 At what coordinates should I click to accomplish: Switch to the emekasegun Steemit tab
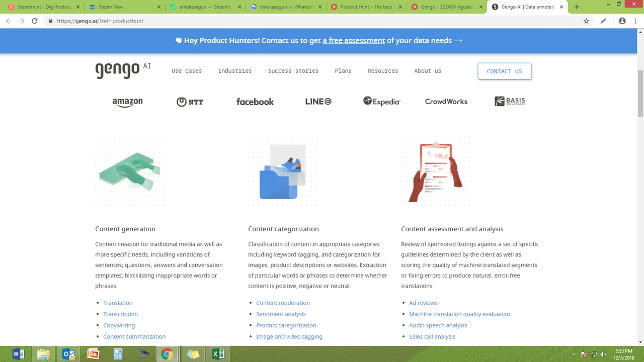click(205, 7)
